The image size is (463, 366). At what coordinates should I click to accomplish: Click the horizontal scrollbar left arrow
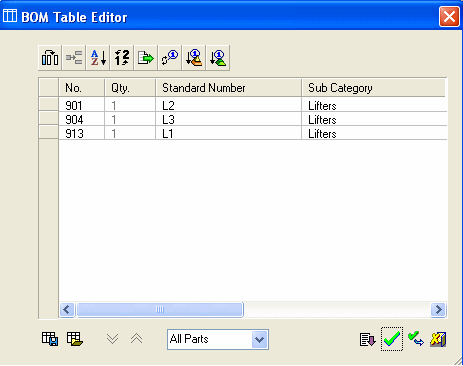pos(67,310)
